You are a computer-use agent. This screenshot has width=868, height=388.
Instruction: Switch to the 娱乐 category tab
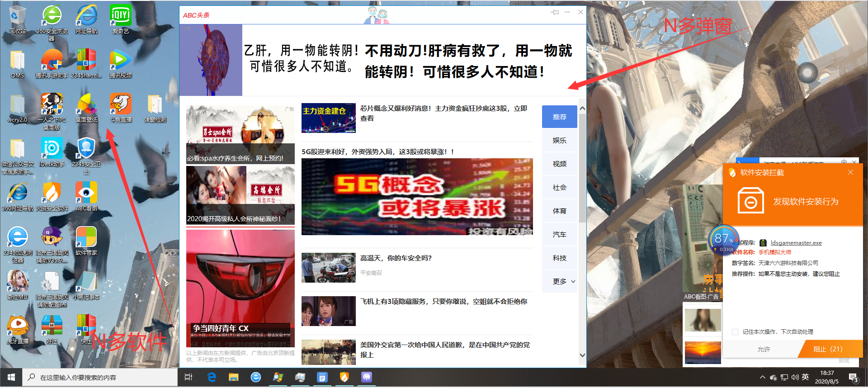[x=559, y=141]
